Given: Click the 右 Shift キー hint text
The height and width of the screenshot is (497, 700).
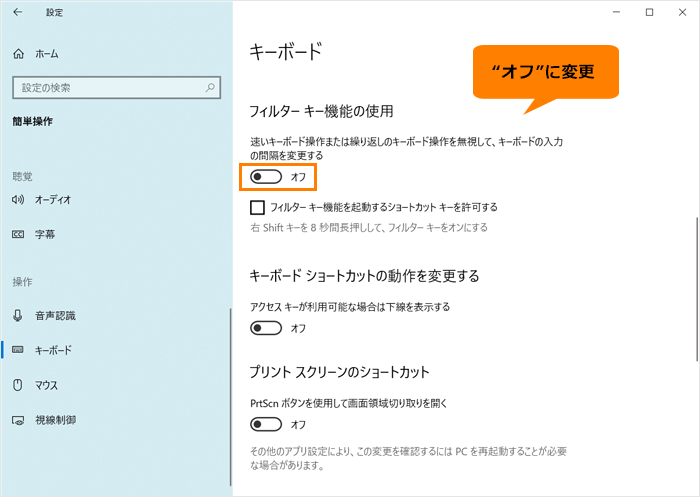Looking at the screenshot, I should tap(369, 228).
